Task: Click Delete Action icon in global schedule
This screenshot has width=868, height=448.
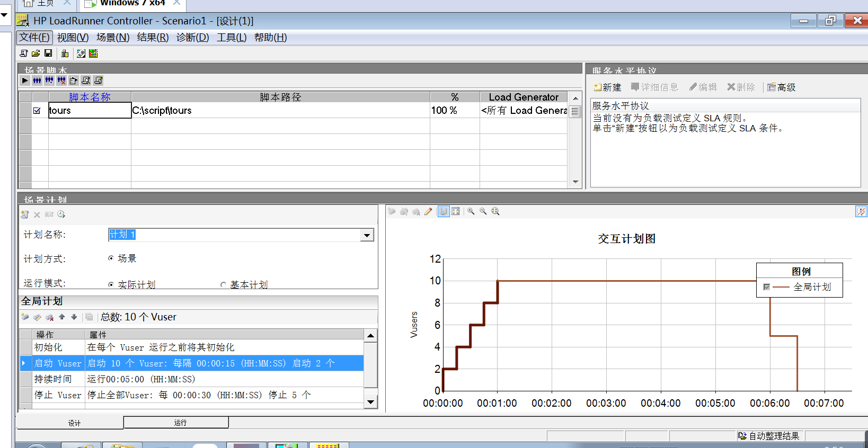Action: [x=49, y=317]
